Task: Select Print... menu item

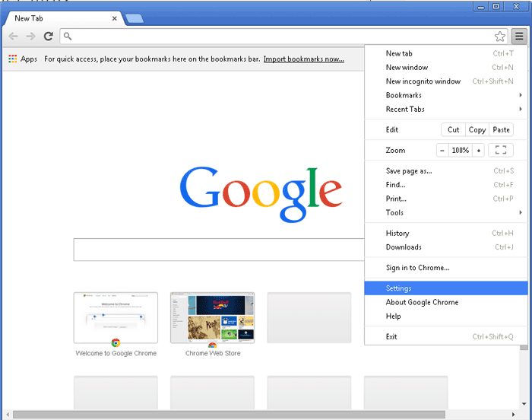Action: 446,199
